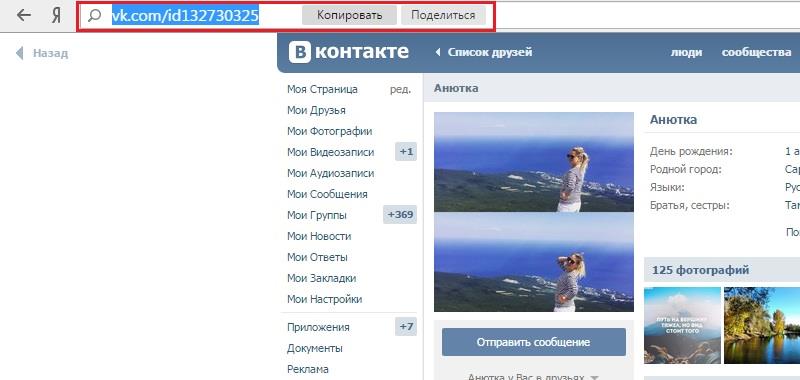800x380 pixels.
Task: Click the "Языки:" label
Action: 667,187
